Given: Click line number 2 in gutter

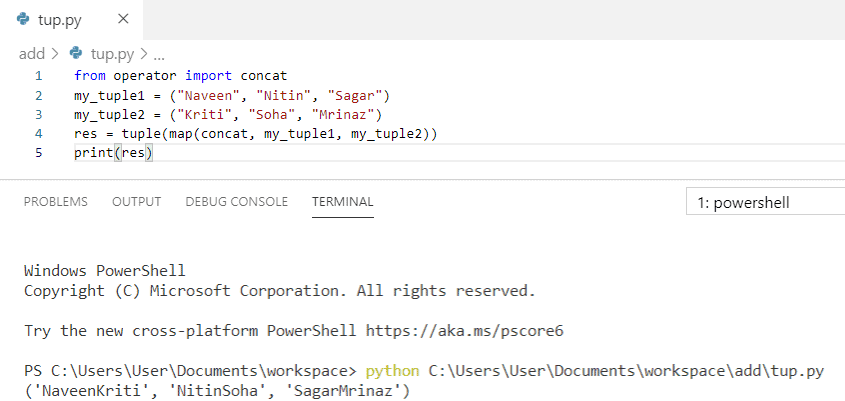Looking at the screenshot, I should tap(38, 95).
